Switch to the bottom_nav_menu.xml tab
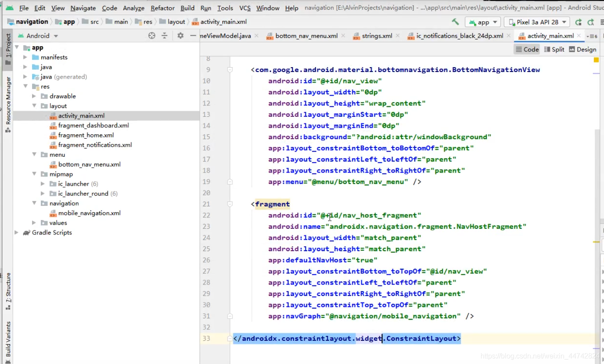Screen dimensions: 604x364 [x=306, y=36]
